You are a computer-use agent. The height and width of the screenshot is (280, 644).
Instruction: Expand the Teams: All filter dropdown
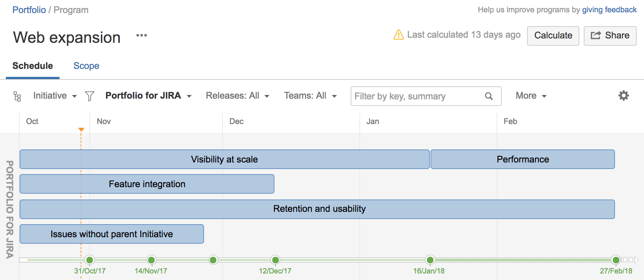[310, 96]
